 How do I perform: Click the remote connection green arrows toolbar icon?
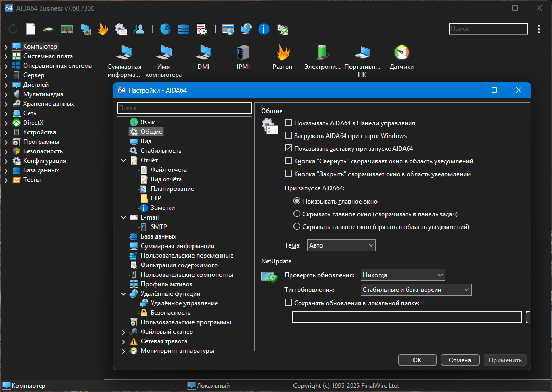[x=282, y=29]
